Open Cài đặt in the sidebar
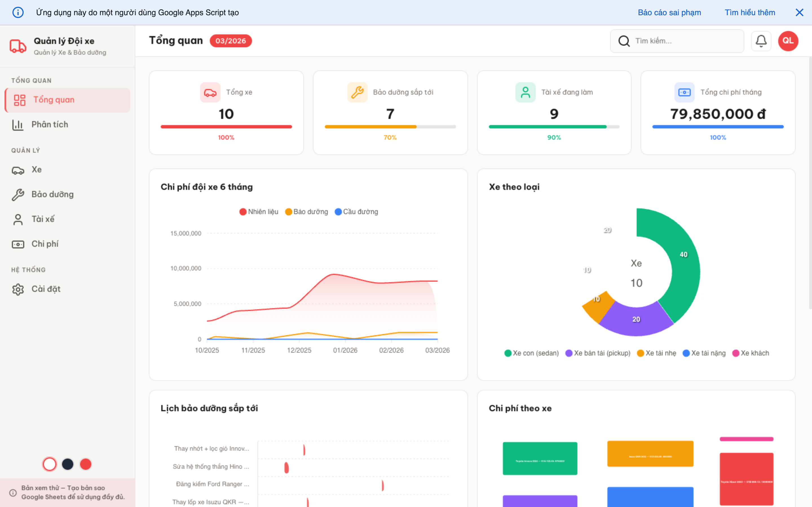 (46, 289)
